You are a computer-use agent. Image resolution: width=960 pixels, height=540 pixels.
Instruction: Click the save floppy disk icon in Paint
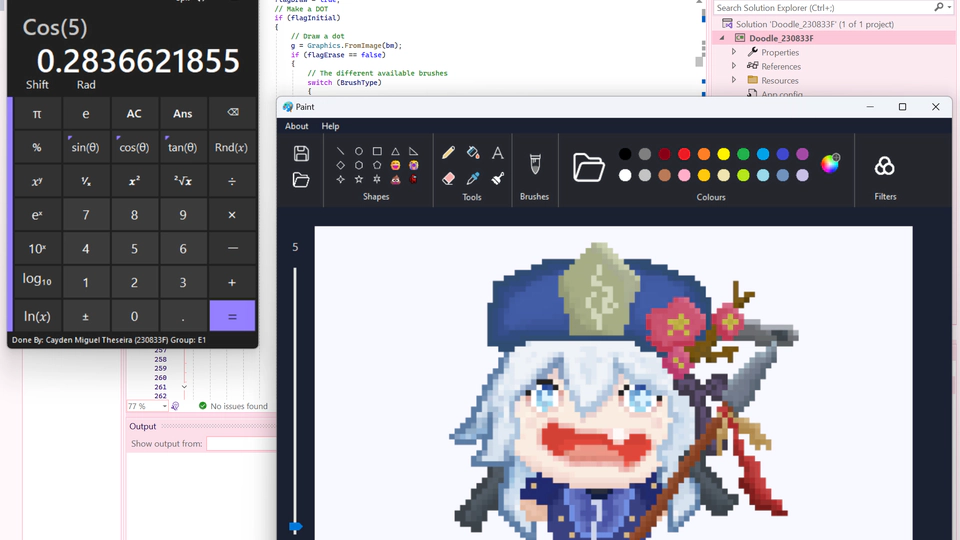point(301,153)
